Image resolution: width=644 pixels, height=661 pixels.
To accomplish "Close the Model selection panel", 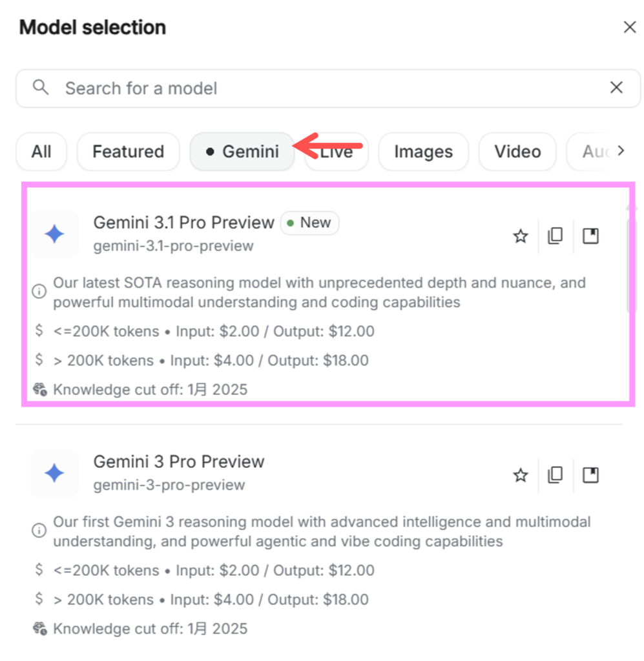I will click(629, 27).
